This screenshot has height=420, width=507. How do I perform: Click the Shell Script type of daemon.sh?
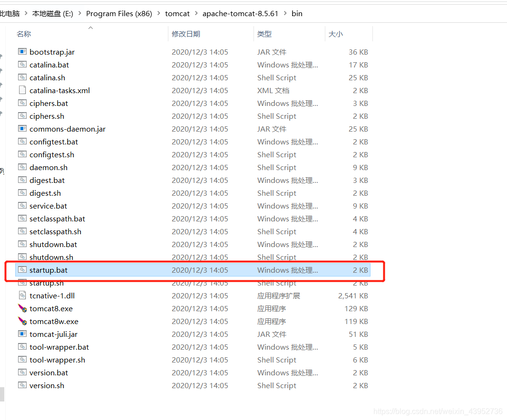pyautogui.click(x=277, y=167)
